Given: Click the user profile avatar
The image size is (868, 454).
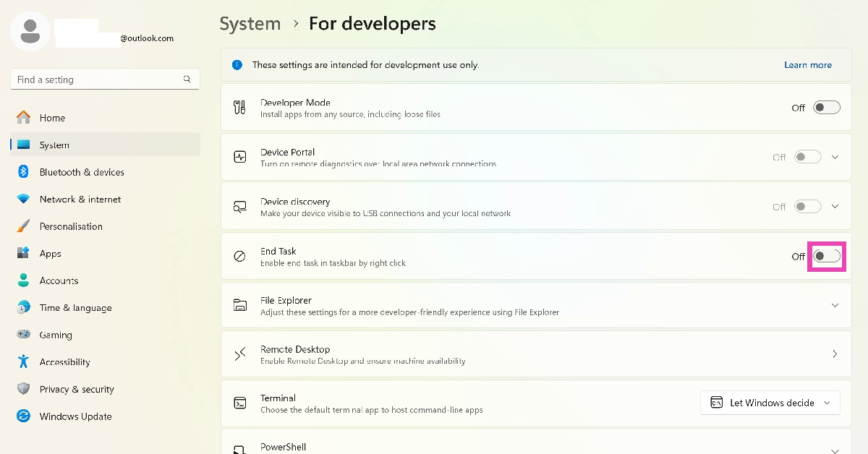Looking at the screenshot, I should click(x=30, y=30).
